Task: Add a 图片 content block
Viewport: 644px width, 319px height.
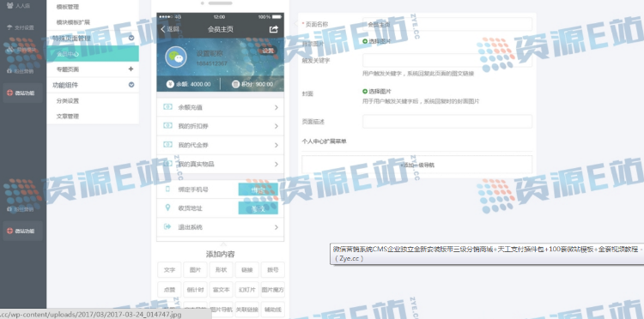Action: [196, 270]
